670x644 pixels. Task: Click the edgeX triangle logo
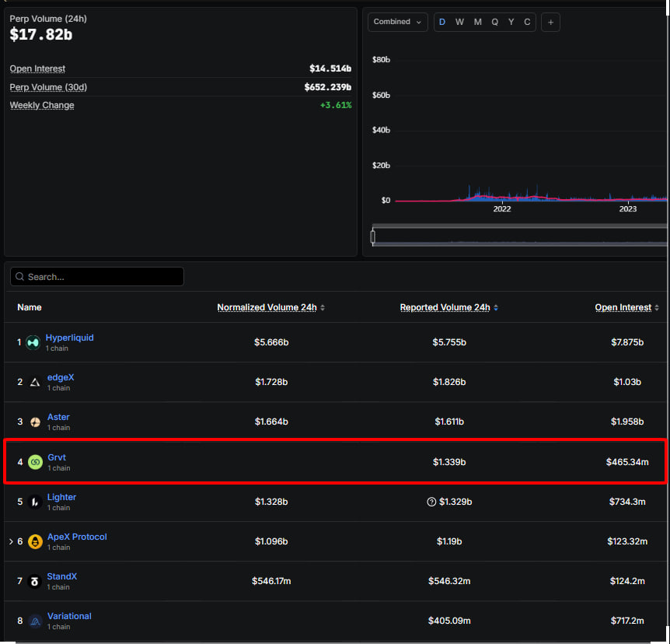[35, 383]
